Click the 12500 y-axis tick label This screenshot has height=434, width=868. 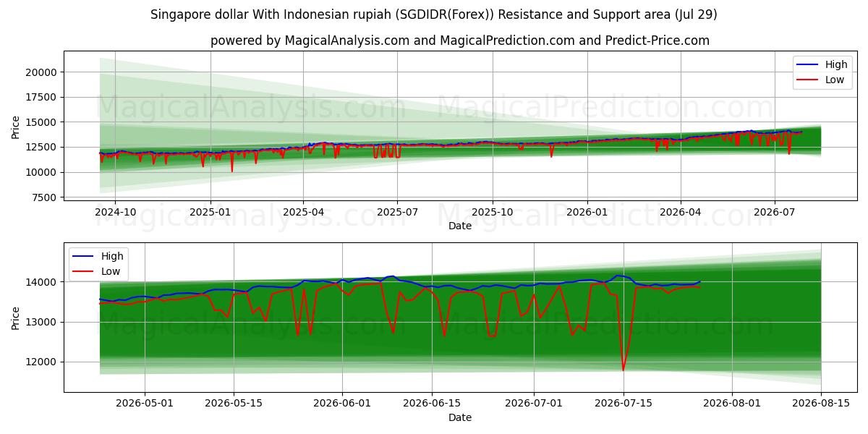click(41, 147)
